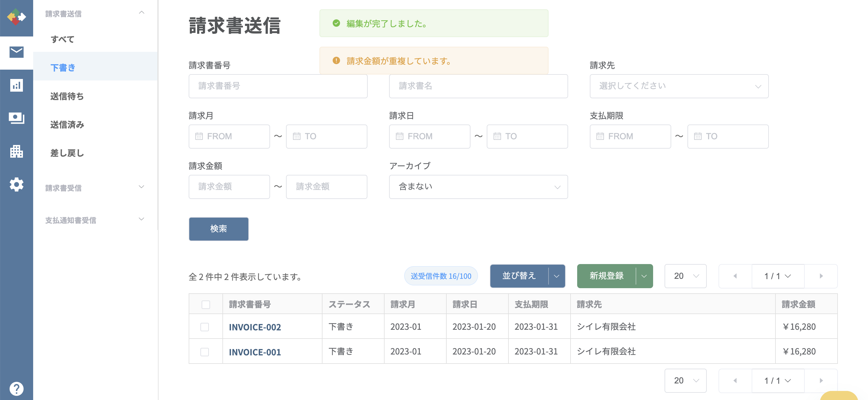Open the アーカイブ dropdown
Image resolution: width=868 pixels, height=400 pixels.
478,187
